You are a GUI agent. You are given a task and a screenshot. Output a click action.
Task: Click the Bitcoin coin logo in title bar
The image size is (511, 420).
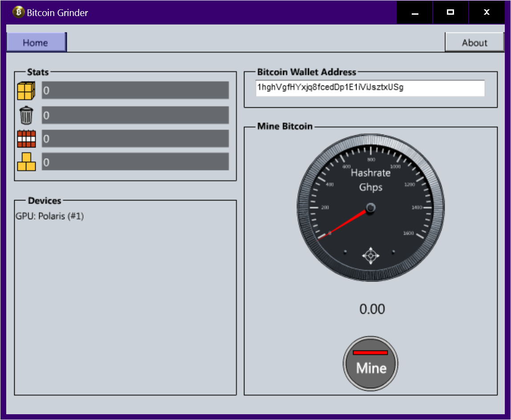[19, 12]
